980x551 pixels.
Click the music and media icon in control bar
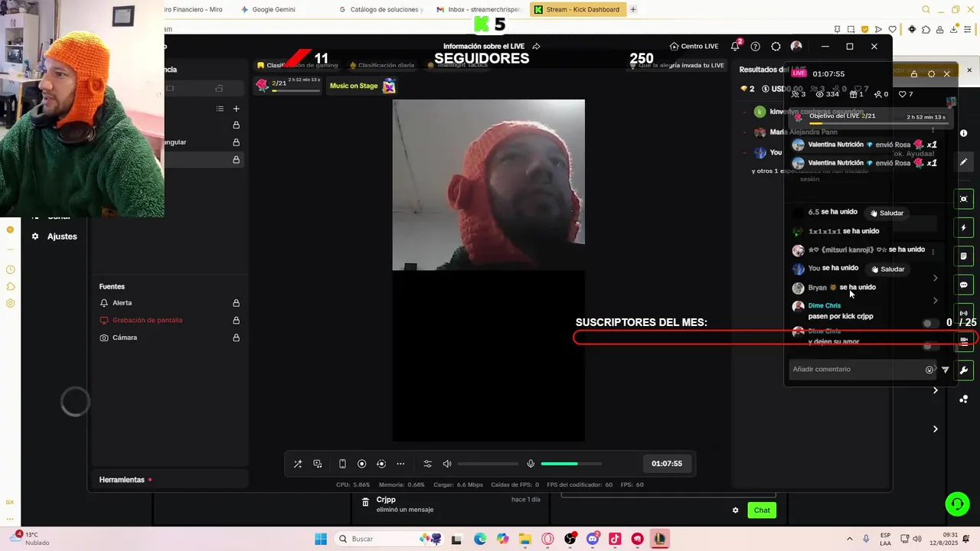point(318,464)
